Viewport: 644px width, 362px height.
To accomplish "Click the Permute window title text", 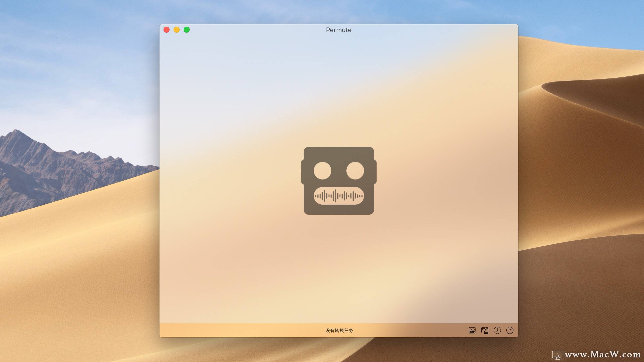I will point(339,30).
